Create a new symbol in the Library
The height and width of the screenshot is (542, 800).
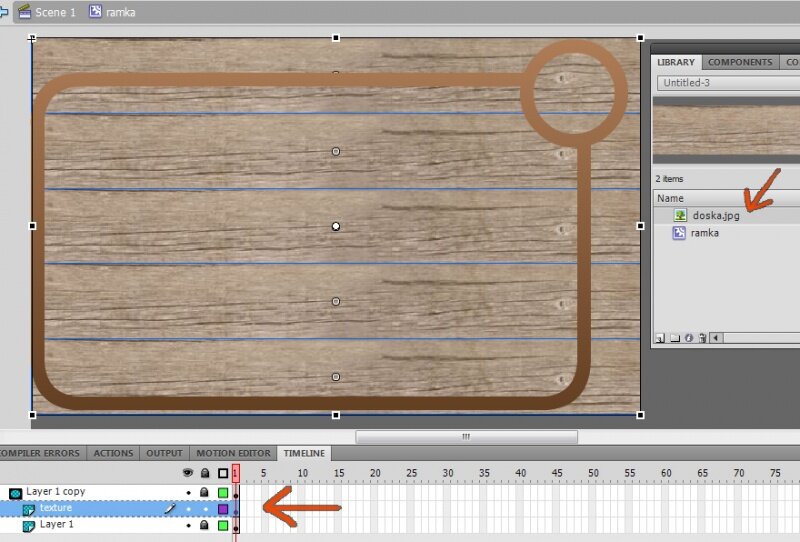(661, 338)
